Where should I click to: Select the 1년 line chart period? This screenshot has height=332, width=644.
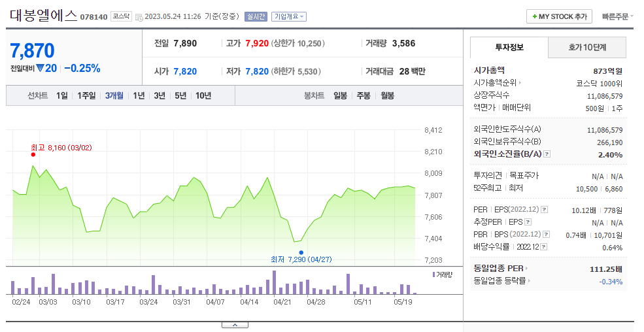[139, 95]
